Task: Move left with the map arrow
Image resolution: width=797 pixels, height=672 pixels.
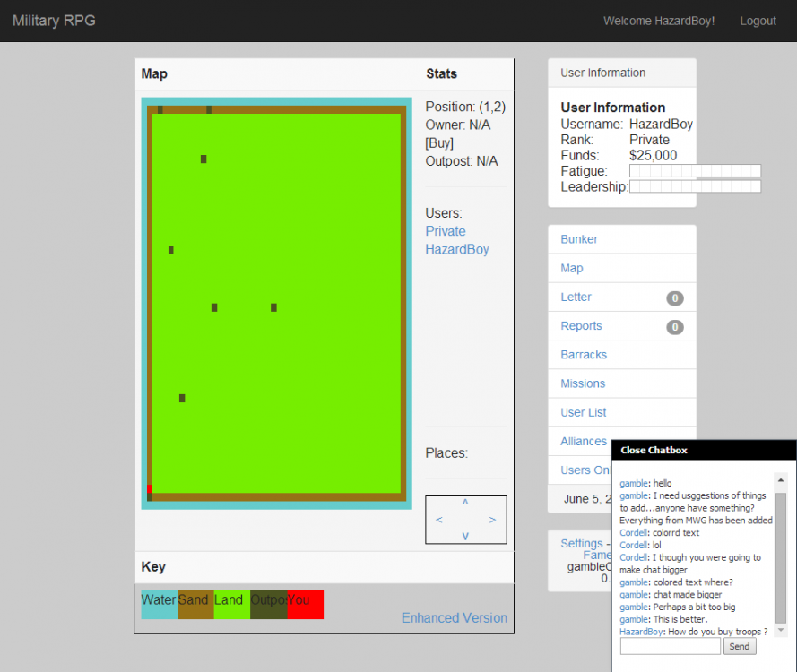Action: (x=438, y=520)
